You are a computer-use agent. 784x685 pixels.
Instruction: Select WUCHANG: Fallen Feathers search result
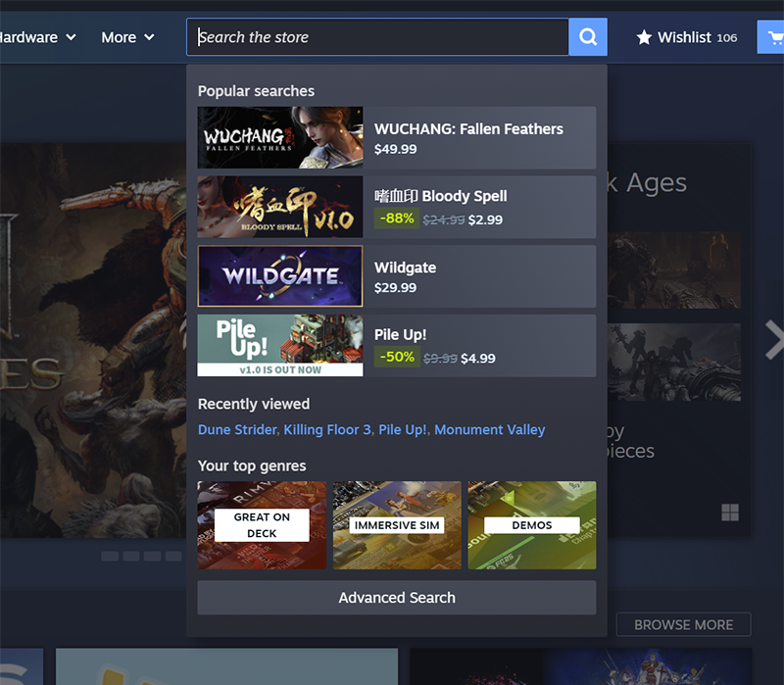tap(397, 137)
